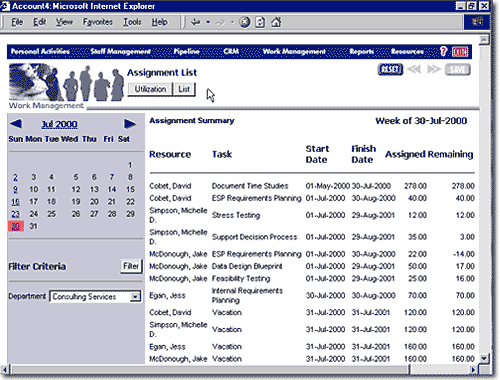The image size is (500, 380).
Task: Click task Internal Requirements Planning
Action: coord(247,295)
